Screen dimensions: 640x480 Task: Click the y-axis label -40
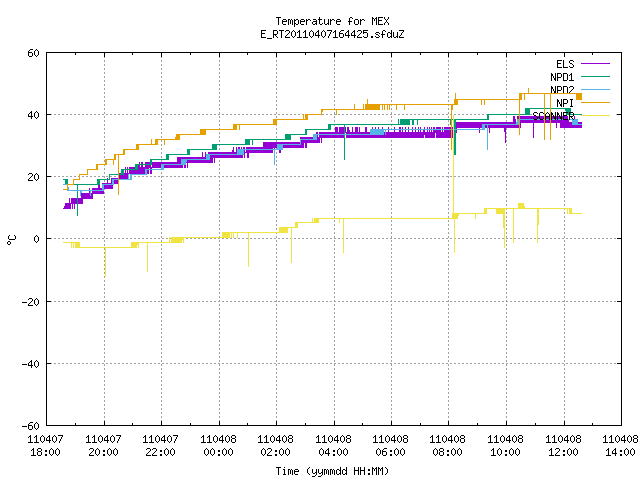[x=31, y=364]
